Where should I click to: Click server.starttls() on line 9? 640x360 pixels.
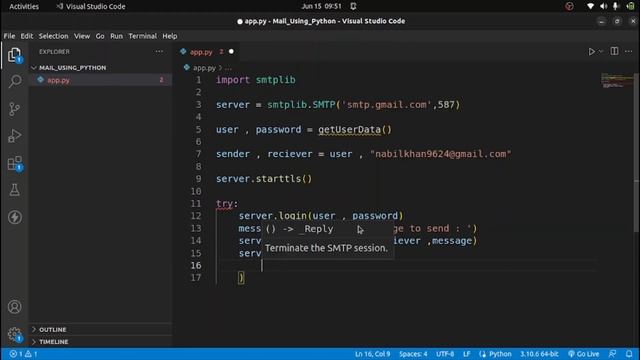point(264,179)
